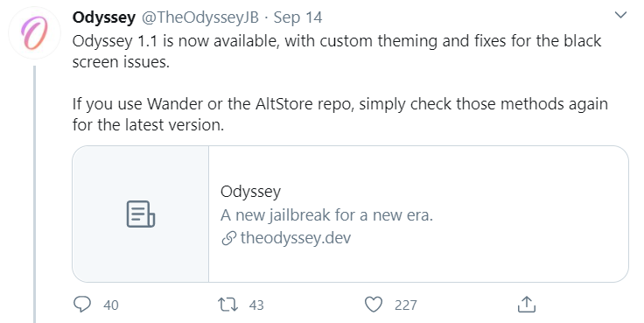Viewport: 644px width, 323px height.
Task: Open the @TheOdysseyJB handle
Action: tap(200, 18)
